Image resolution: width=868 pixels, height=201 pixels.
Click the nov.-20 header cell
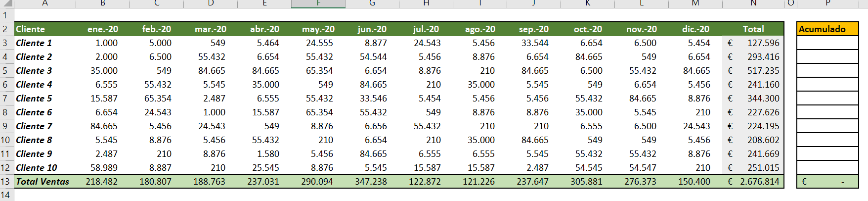[642, 29]
